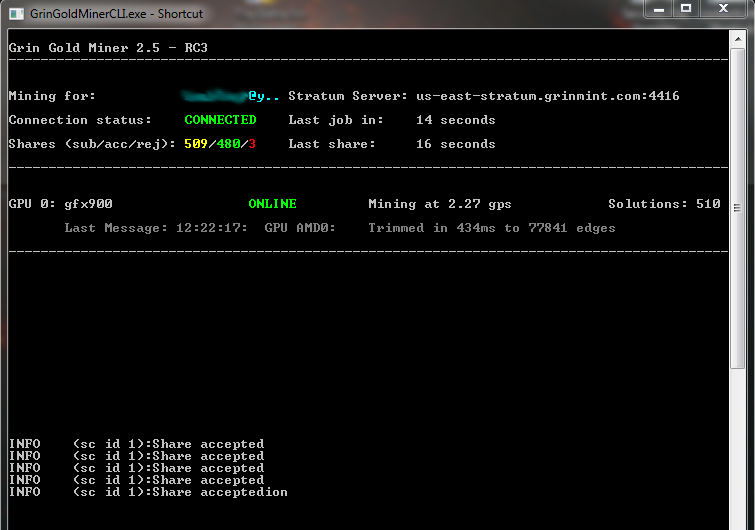
Task: Click the '14 seconds' value
Action: [456, 120]
